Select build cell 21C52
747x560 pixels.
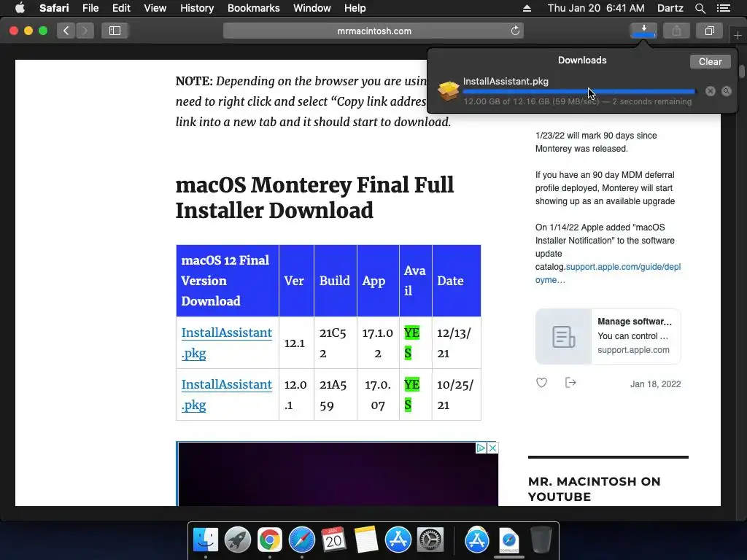336,343
